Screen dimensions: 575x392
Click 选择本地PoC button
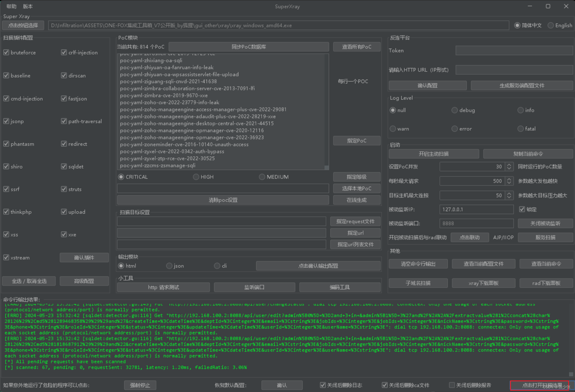coord(357,188)
